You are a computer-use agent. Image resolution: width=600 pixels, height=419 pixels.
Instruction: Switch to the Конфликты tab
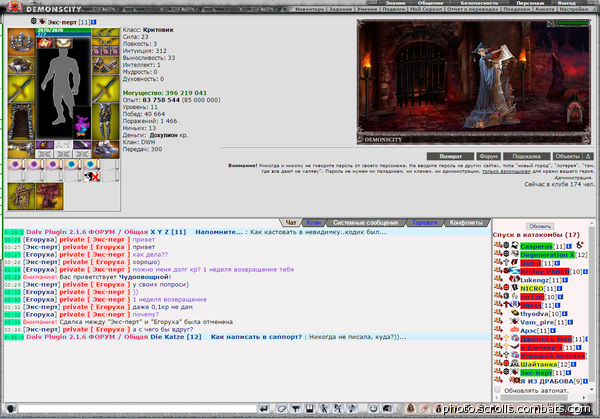point(466,222)
